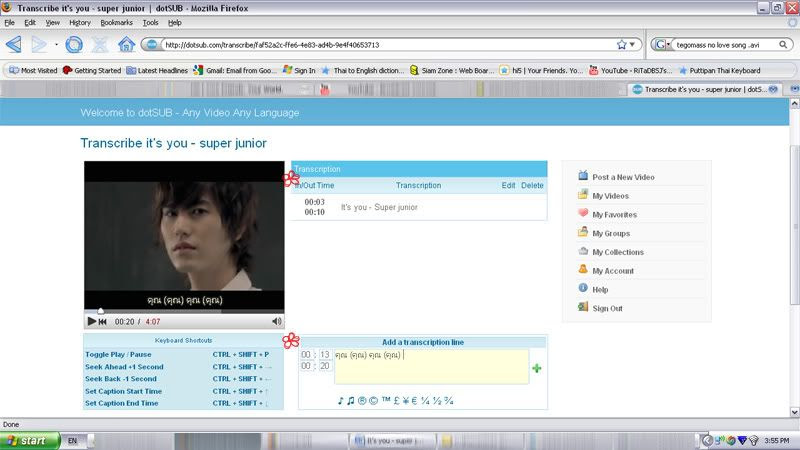Image resolution: width=800 pixels, height=450 pixels.
Task: Open the Latest Headlines feed bookmark
Action: (x=157, y=70)
